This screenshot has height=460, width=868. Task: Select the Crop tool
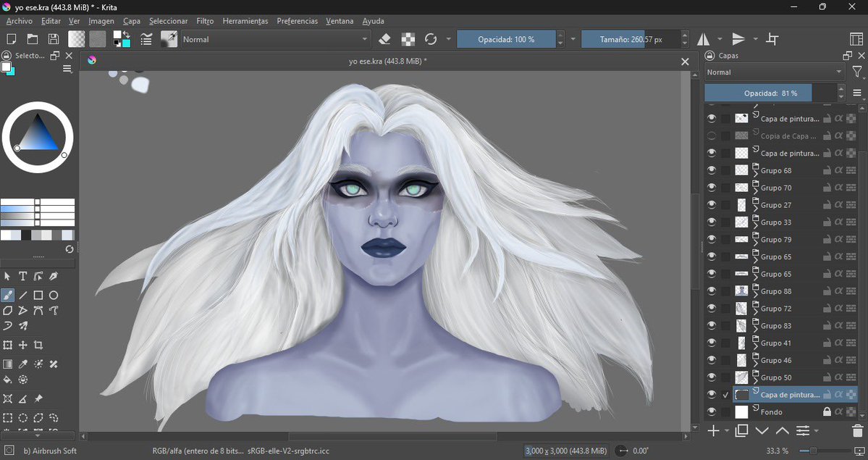[x=38, y=344]
